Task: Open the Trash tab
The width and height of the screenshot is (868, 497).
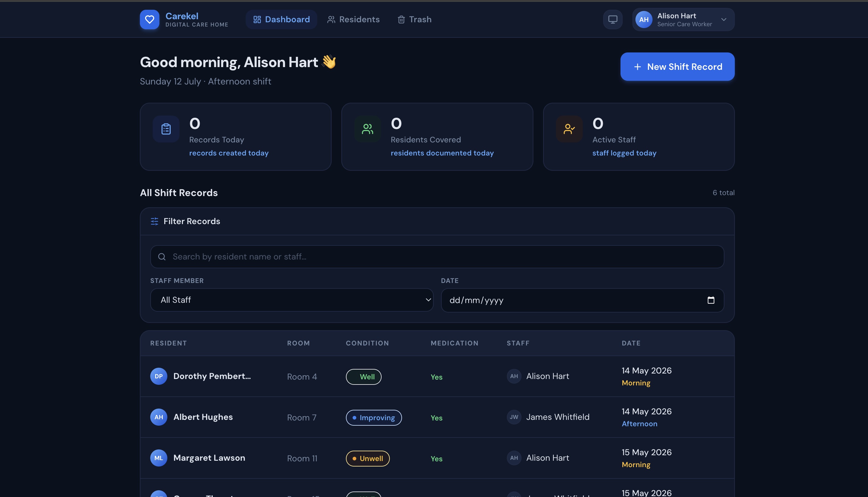Action: (x=414, y=20)
